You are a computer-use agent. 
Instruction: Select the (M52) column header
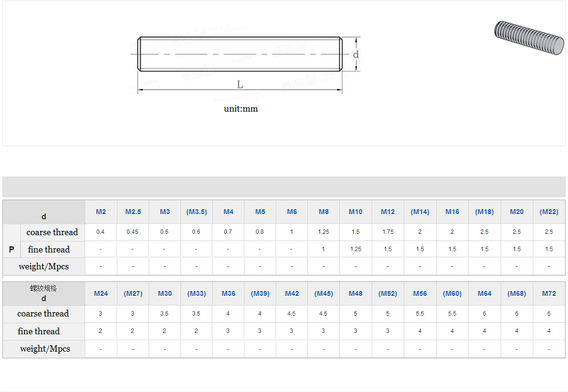pos(387,293)
